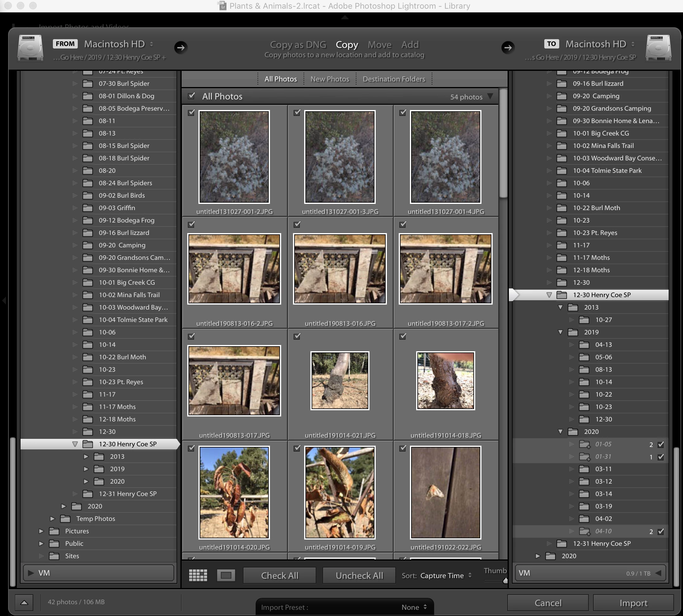Switch to grid view icon

pos(198,575)
